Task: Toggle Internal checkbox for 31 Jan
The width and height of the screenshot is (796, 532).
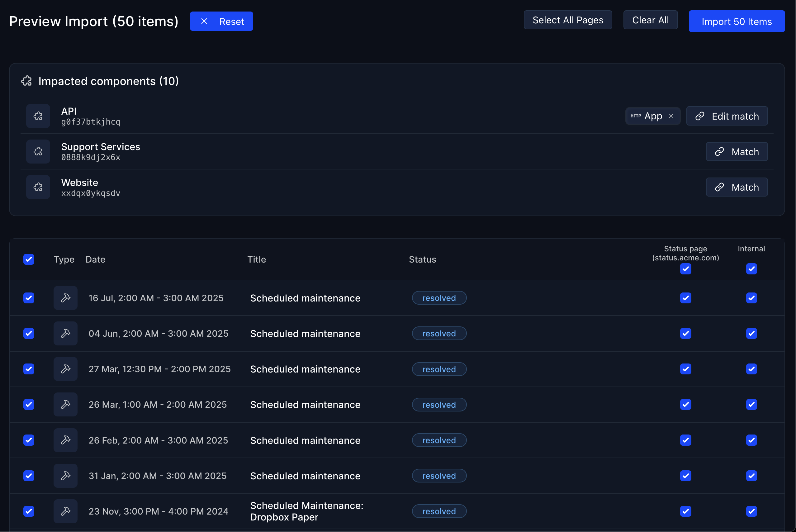Action: click(751, 476)
